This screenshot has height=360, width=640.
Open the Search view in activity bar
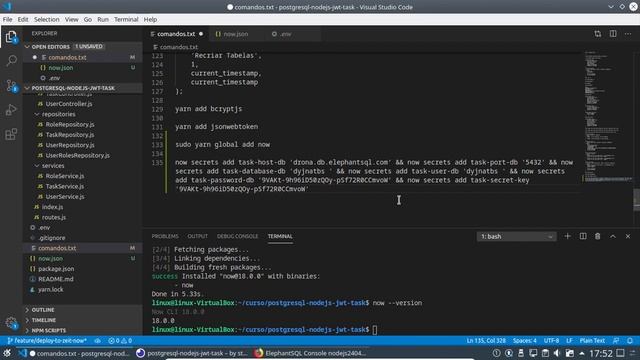(x=11, y=61)
